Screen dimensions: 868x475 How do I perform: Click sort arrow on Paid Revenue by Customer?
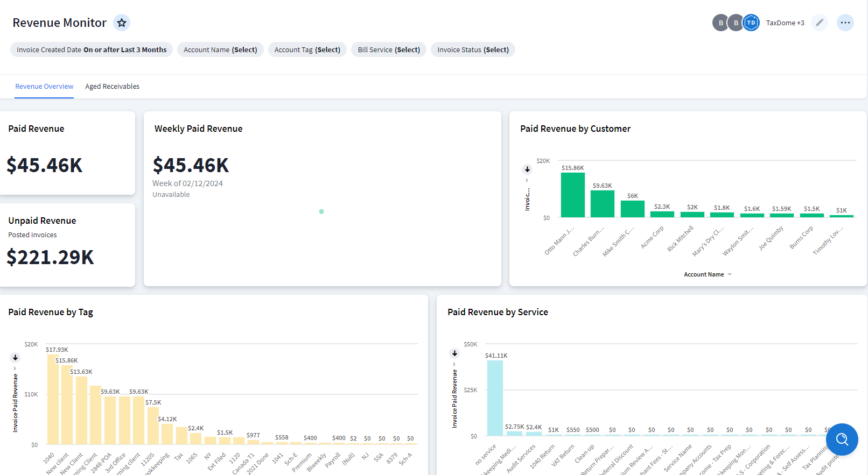click(527, 169)
